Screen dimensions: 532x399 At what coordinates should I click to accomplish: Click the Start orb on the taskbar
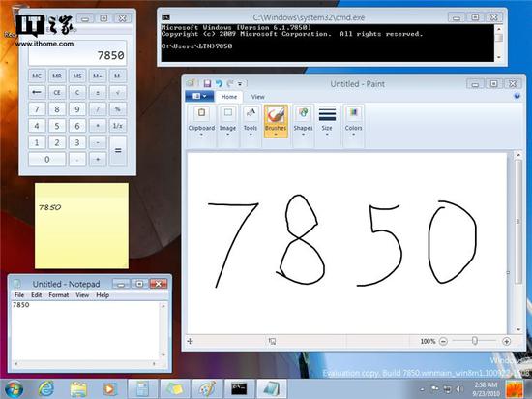click(14, 389)
